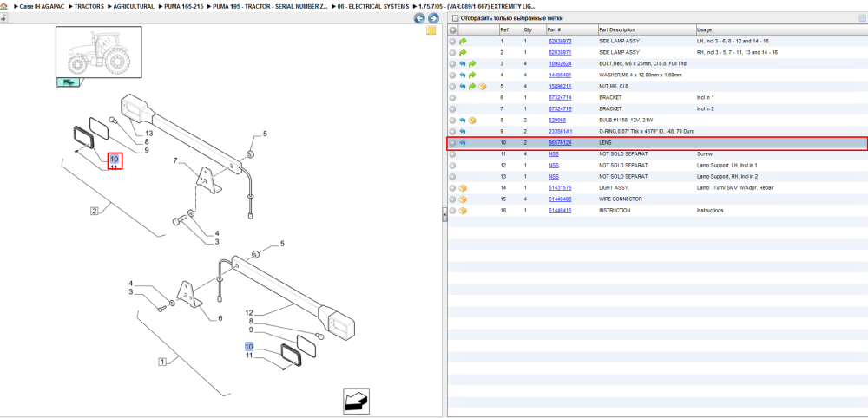Click the blue arrow icon in the O-RING row
The height and width of the screenshot is (418, 868).
click(463, 132)
